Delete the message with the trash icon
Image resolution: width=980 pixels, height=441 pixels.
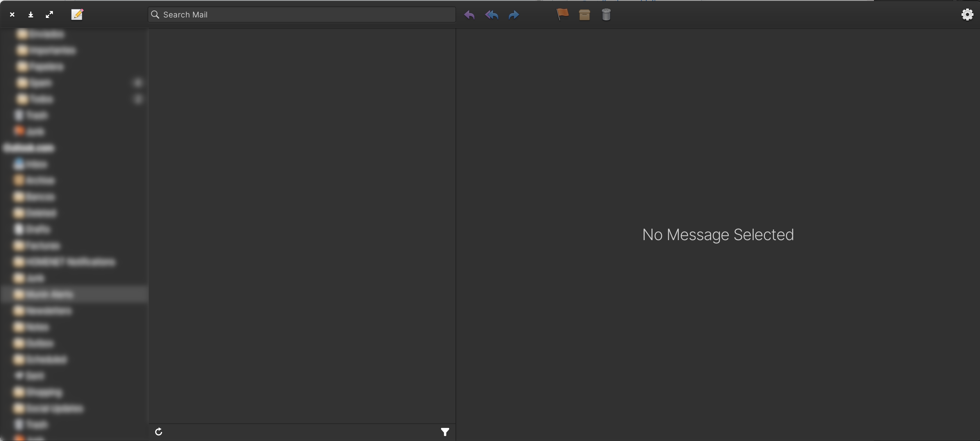[606, 15]
